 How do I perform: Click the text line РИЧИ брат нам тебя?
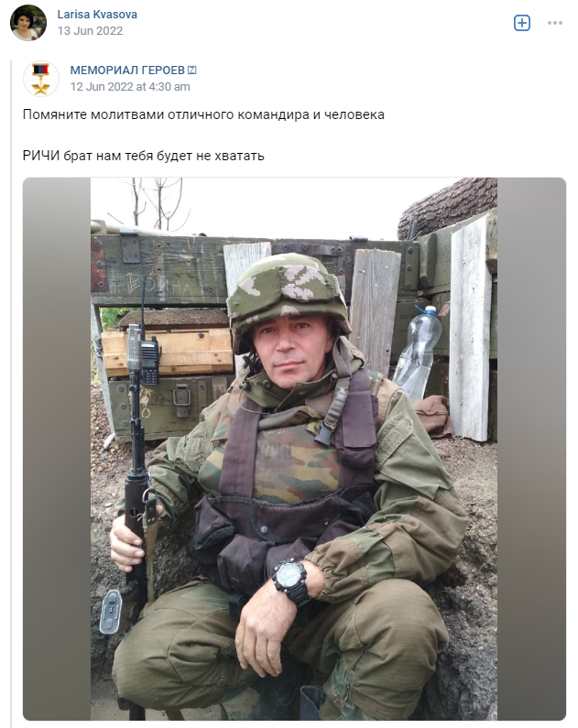pyautogui.click(x=144, y=156)
